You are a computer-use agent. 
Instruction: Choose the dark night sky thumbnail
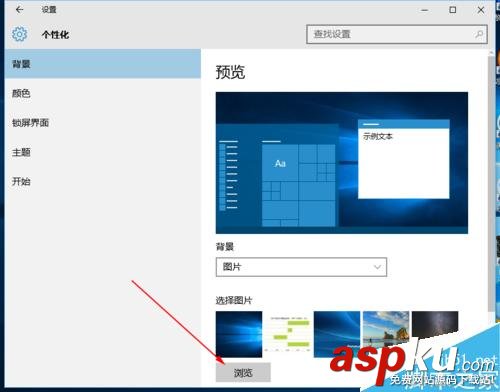[435, 325]
